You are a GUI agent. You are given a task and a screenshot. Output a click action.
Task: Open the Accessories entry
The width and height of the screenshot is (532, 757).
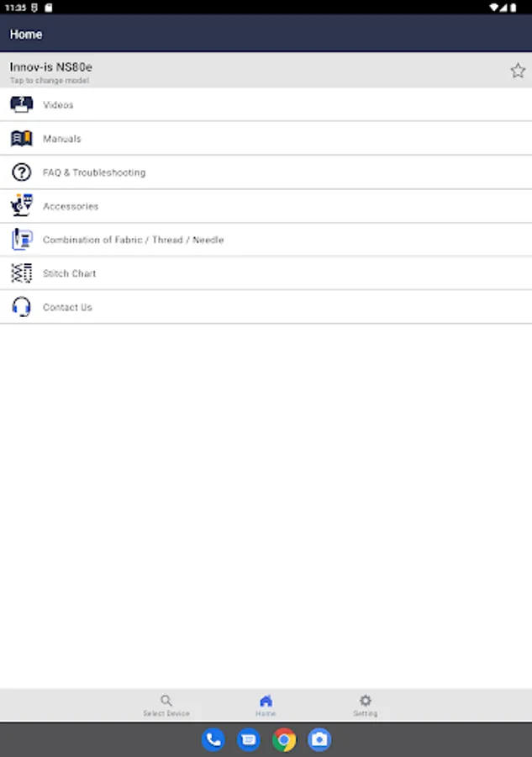(266, 206)
